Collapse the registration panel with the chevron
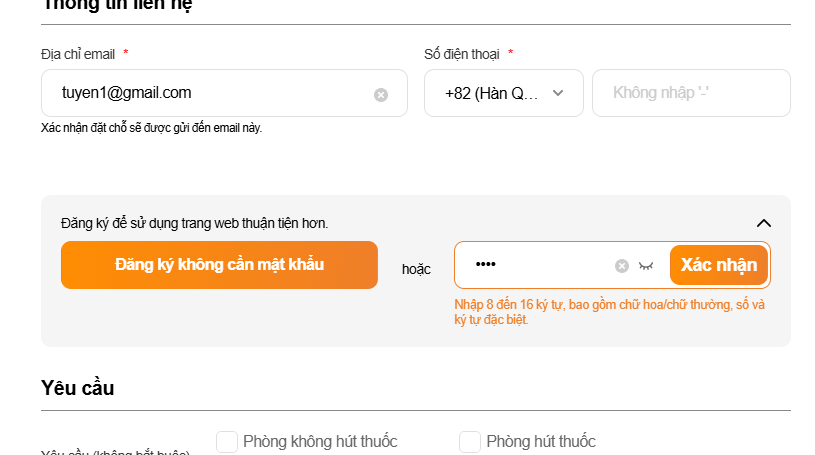Screen dimensions: 815x455 [764, 223]
